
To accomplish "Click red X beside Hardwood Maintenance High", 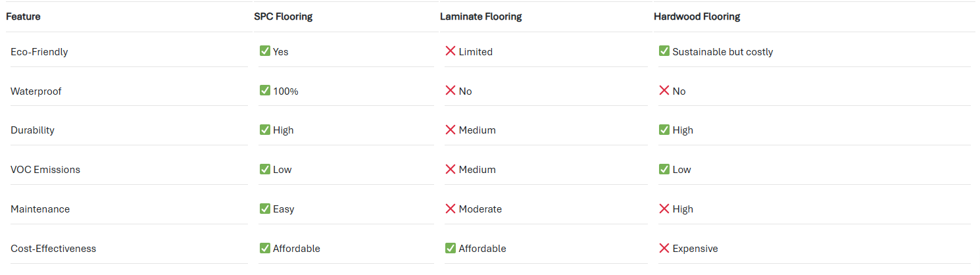I will [664, 209].
